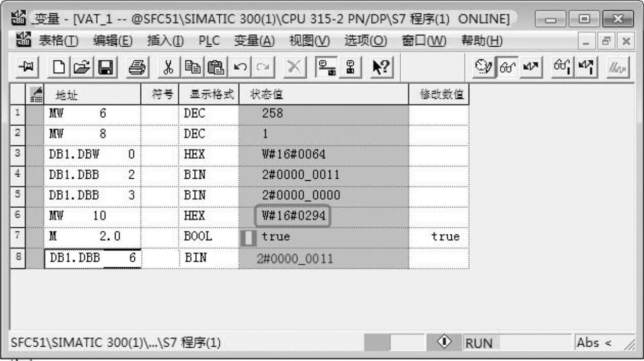Select the address cell MW 10
This screenshot has height=361, width=644.
(93, 216)
